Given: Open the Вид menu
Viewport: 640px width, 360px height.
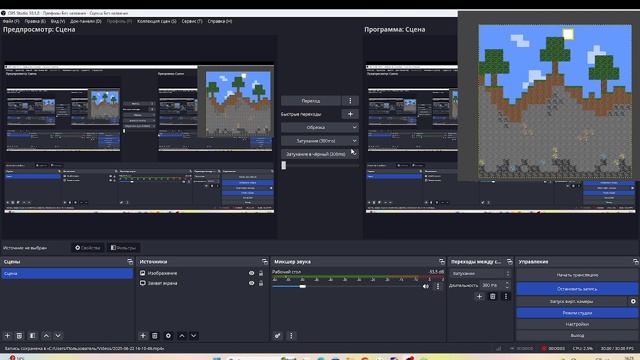Looking at the screenshot, I should coord(58,21).
